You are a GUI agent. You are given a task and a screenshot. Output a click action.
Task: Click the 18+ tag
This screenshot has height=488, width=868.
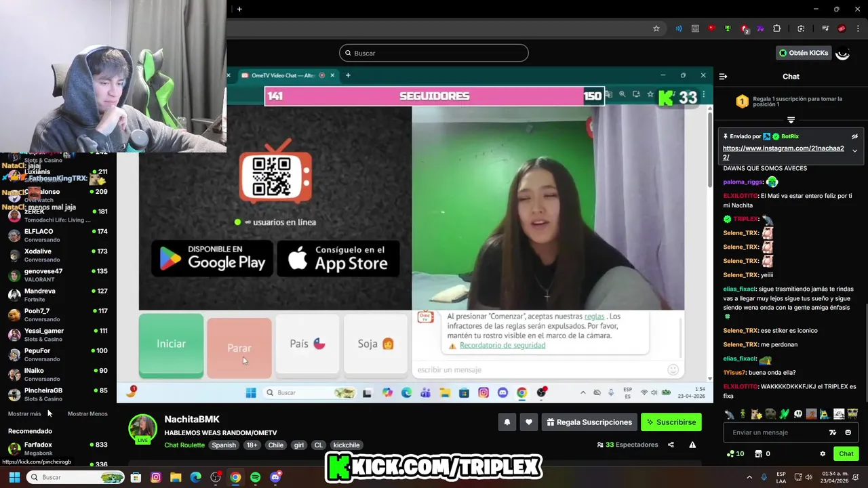point(252,445)
